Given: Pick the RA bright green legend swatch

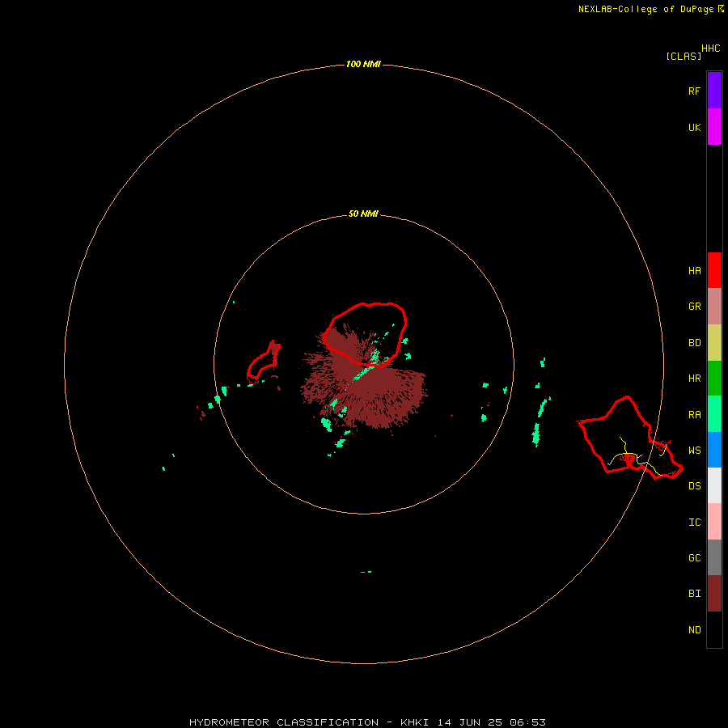Looking at the screenshot, I should pyautogui.click(x=714, y=414).
